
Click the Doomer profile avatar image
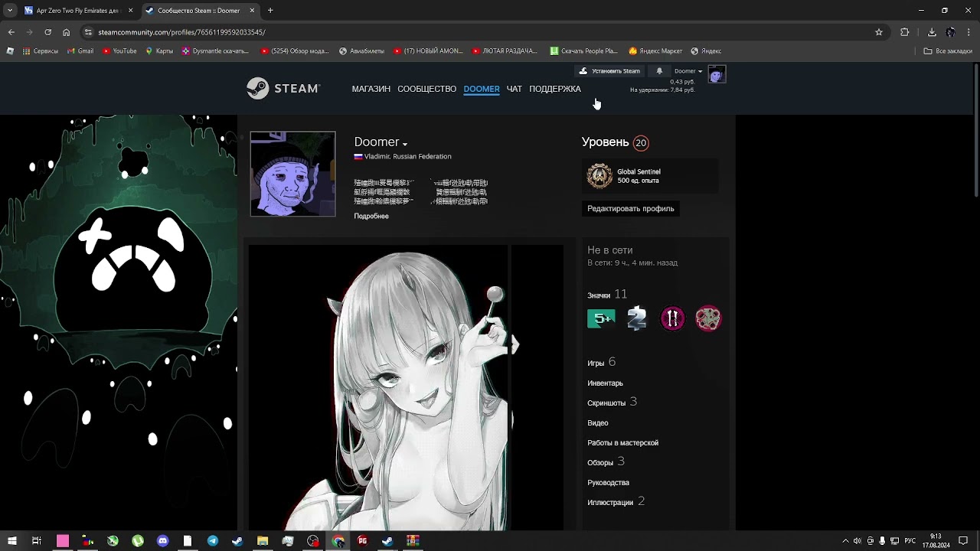(292, 174)
